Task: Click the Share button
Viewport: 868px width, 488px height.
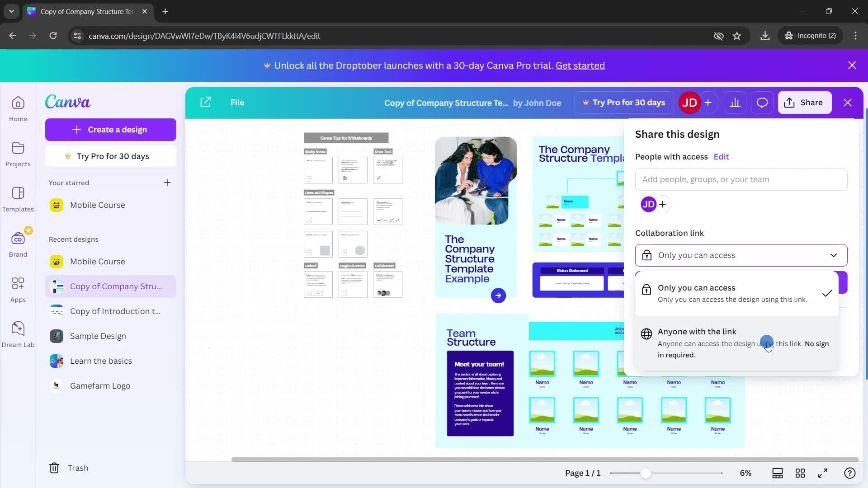Action: pyautogui.click(x=805, y=103)
